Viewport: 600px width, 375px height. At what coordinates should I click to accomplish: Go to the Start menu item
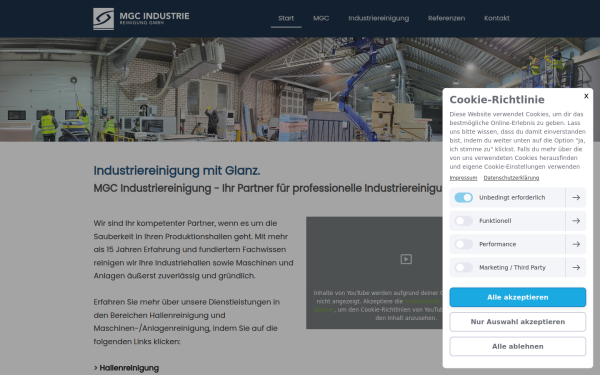pyautogui.click(x=286, y=18)
